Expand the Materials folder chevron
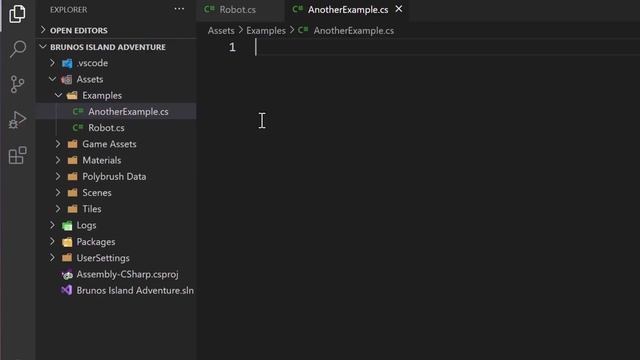Screen dimensions: 640x360 coord(58,160)
